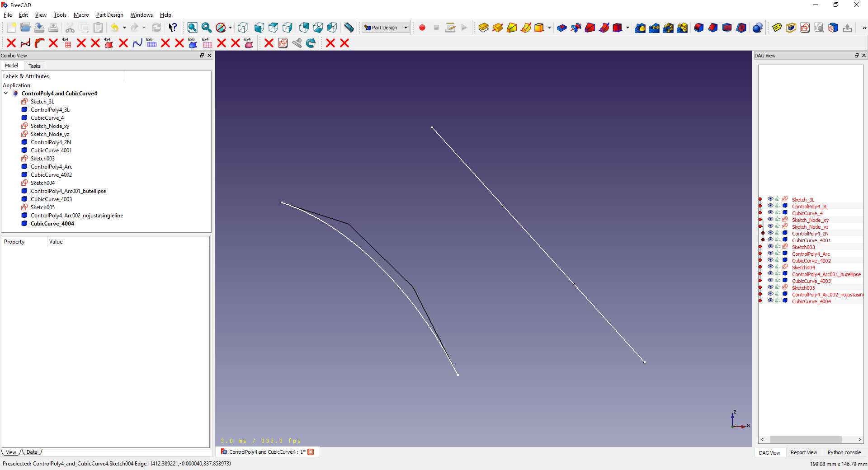Click the red arc control poly icon

39,43
